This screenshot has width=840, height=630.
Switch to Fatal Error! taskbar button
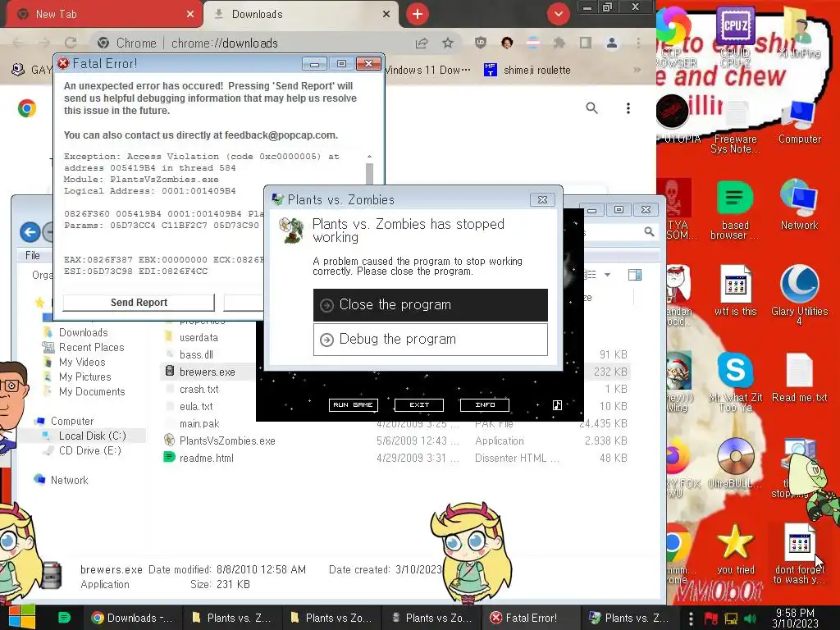tap(531, 619)
